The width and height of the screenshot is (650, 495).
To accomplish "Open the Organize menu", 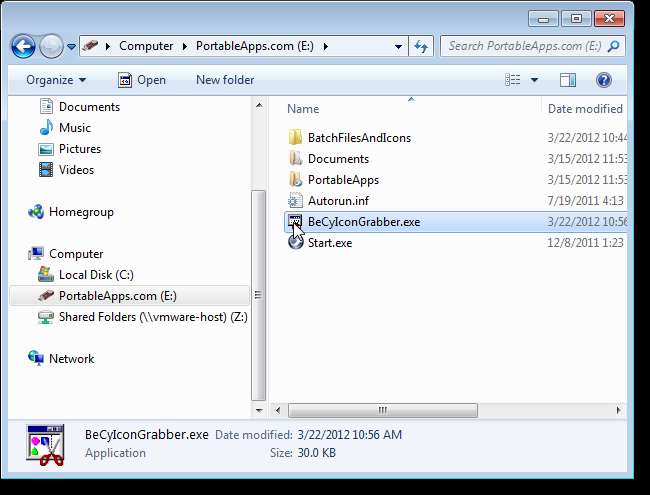I will (x=56, y=80).
